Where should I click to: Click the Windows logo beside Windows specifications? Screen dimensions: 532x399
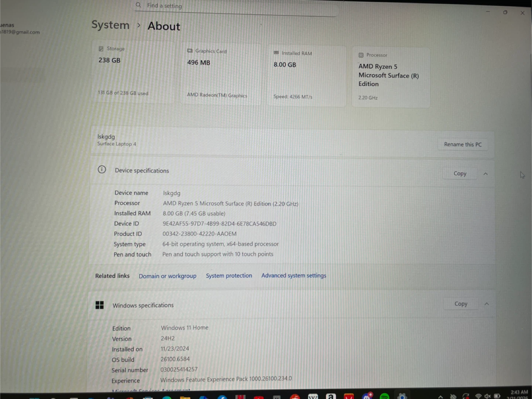(100, 305)
